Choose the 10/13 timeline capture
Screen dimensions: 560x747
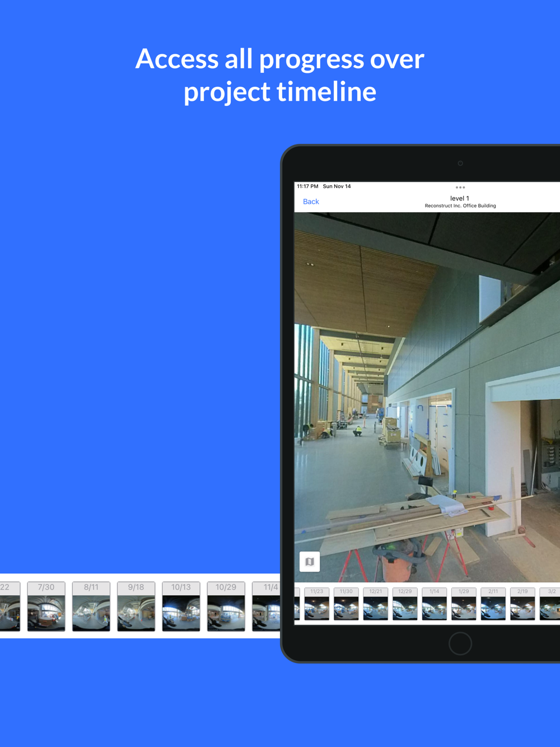[181, 607]
